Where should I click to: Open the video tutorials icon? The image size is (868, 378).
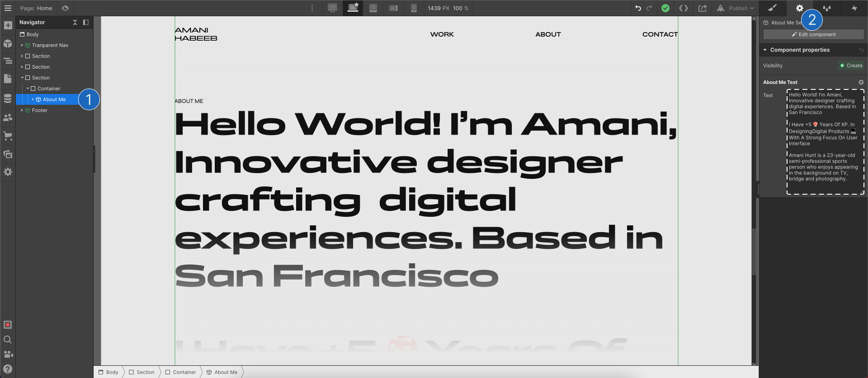[x=8, y=355]
